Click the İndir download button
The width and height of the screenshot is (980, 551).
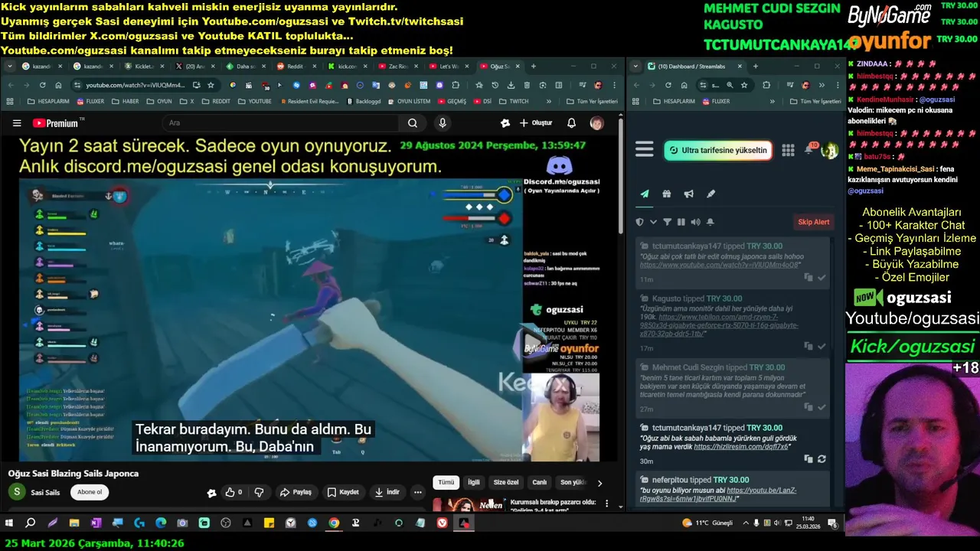tap(387, 492)
